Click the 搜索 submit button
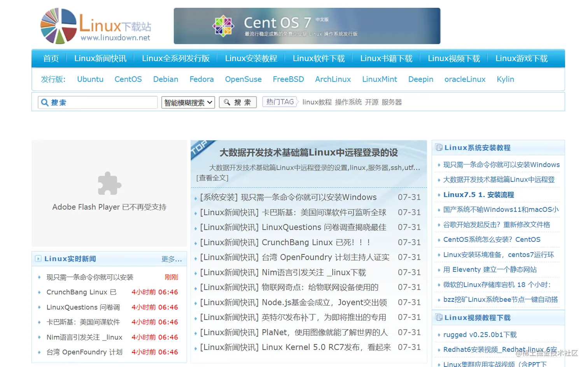Viewport: 588px width, 367px height. pos(238,102)
